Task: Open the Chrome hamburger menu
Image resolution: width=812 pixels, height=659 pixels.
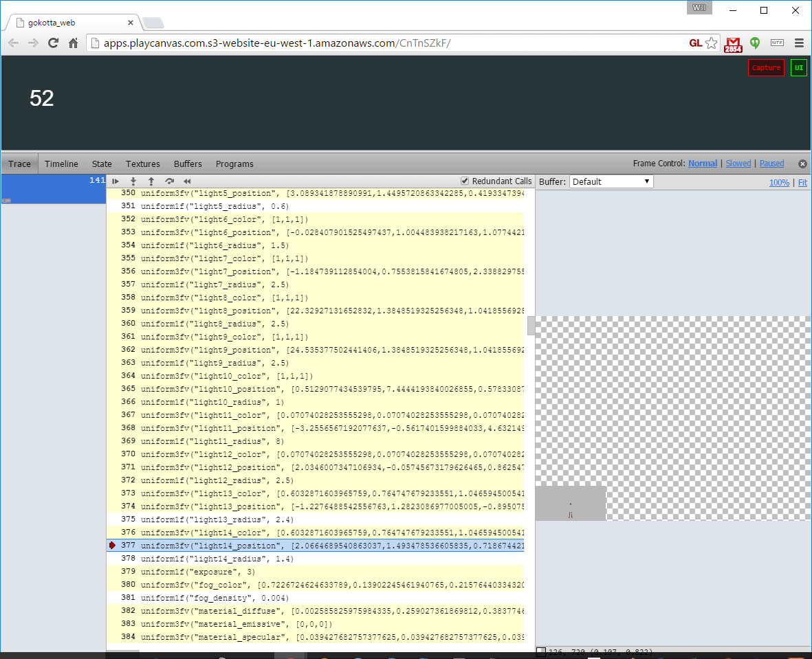Action: point(799,43)
